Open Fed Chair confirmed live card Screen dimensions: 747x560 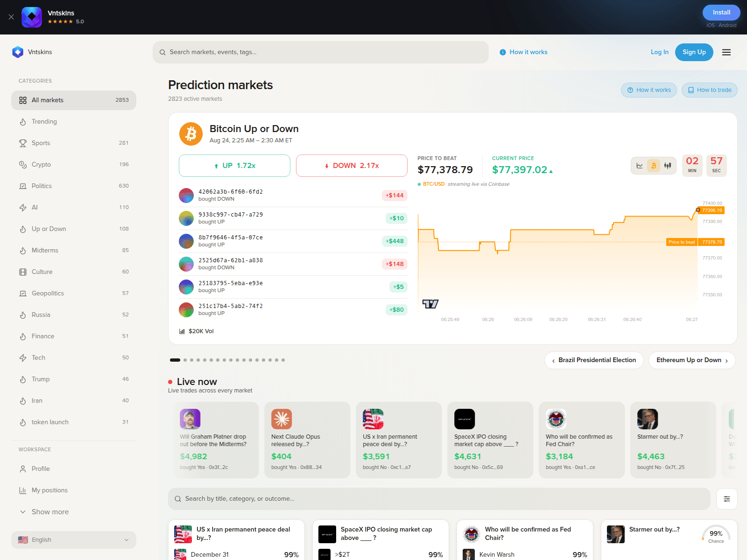coord(582,440)
